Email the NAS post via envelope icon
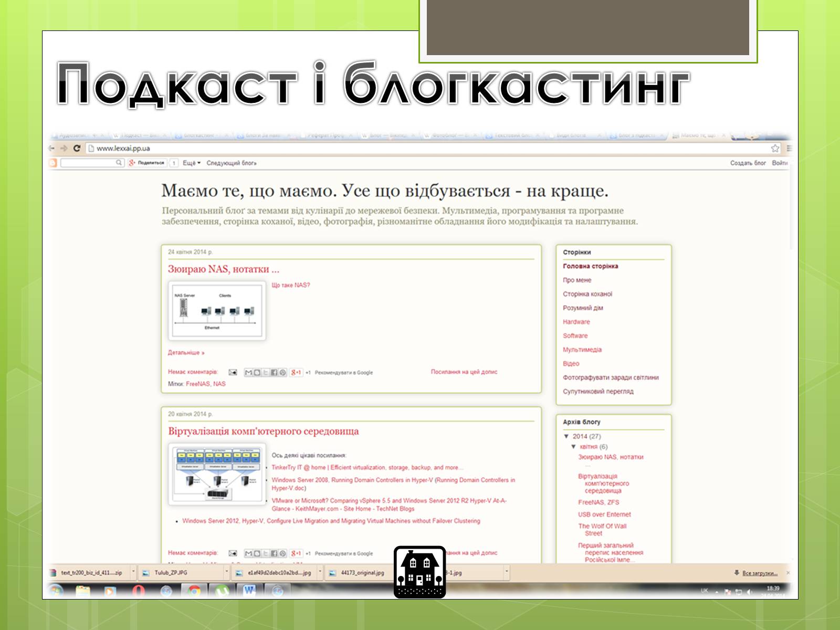Screen dimensions: 840x630 point(233,372)
